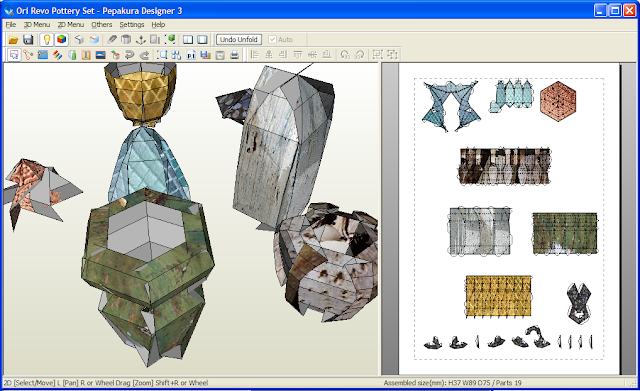Image resolution: width=640 pixels, height=391 pixels.
Task: Click the green bottle parts icon
Action: (72, 55)
